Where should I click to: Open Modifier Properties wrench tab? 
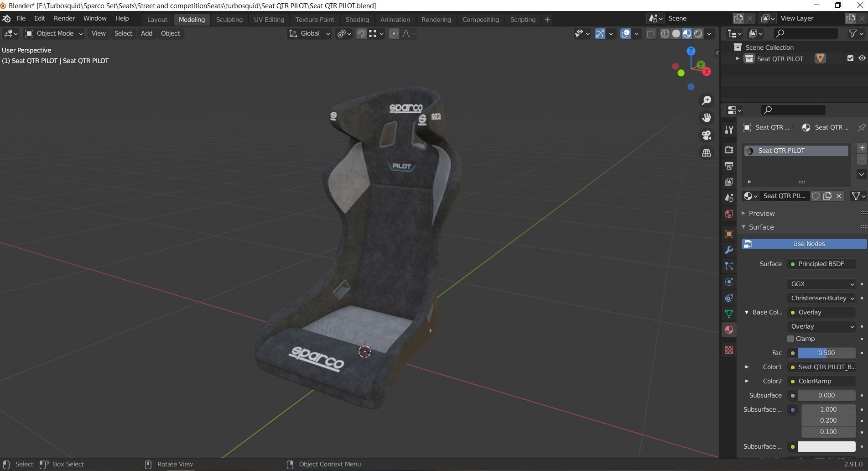point(729,250)
